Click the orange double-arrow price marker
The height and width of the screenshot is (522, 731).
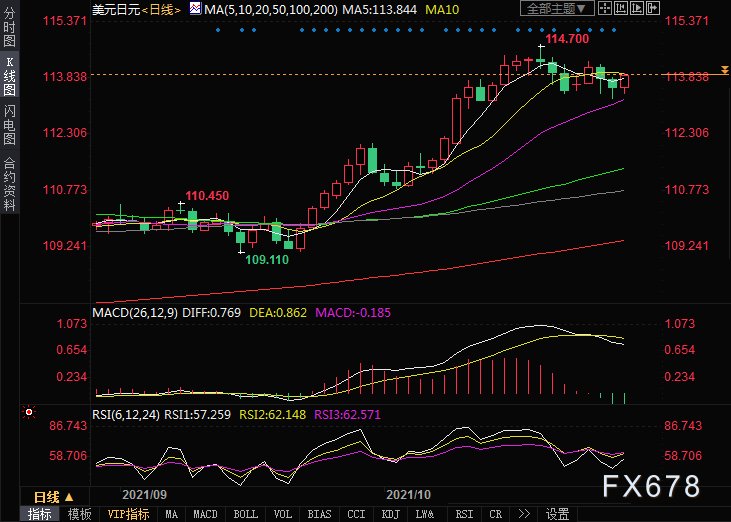point(724,70)
